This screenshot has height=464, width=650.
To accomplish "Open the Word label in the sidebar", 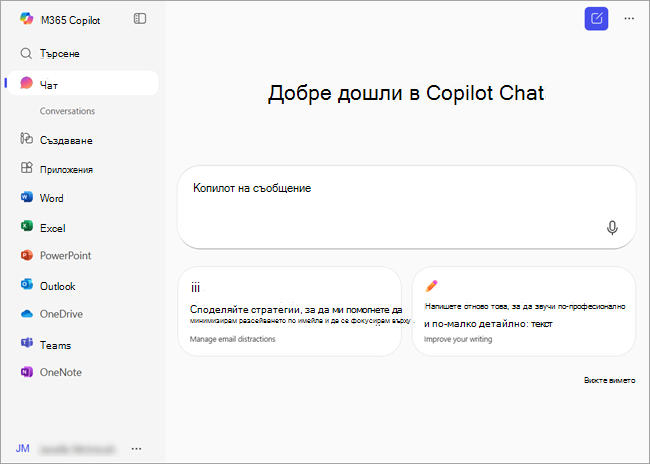I will [x=51, y=198].
